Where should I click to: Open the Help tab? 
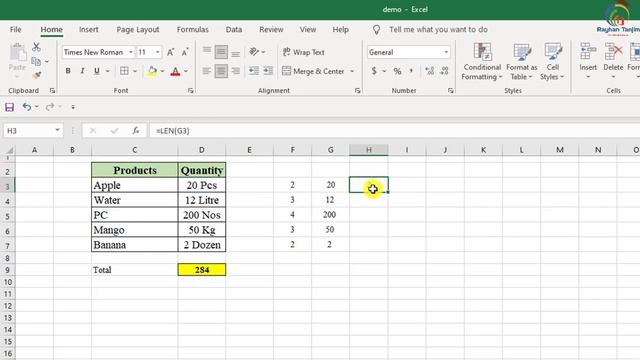click(340, 29)
